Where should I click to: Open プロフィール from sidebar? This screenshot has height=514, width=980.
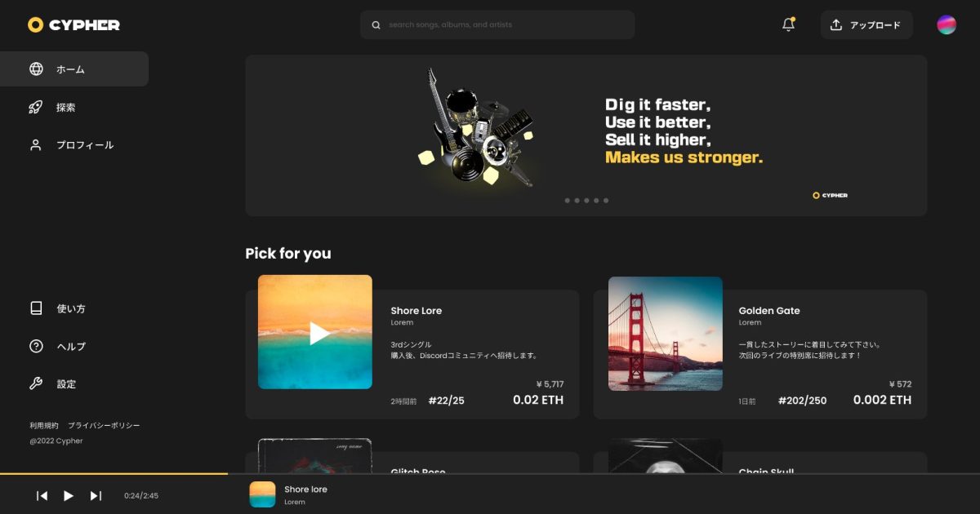coord(84,145)
